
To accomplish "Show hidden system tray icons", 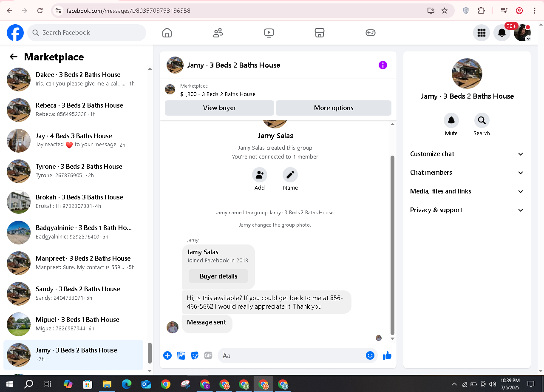I will [454, 384].
